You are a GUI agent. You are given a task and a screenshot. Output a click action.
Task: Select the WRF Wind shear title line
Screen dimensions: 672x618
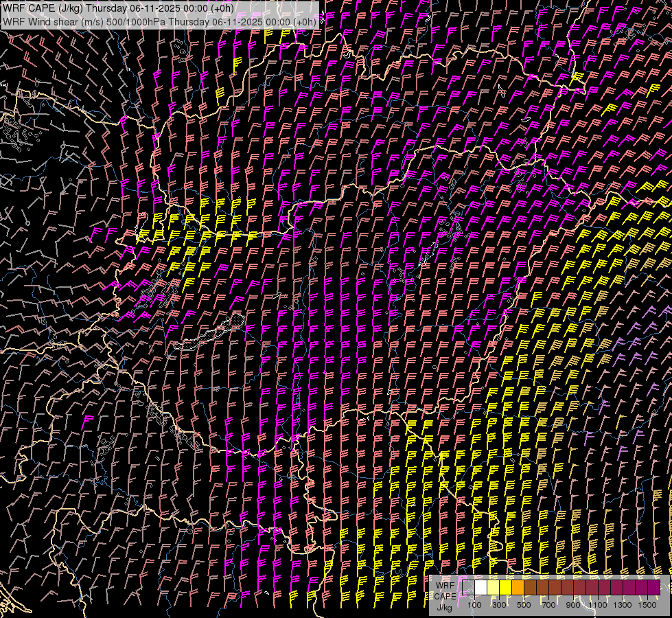click(159, 21)
